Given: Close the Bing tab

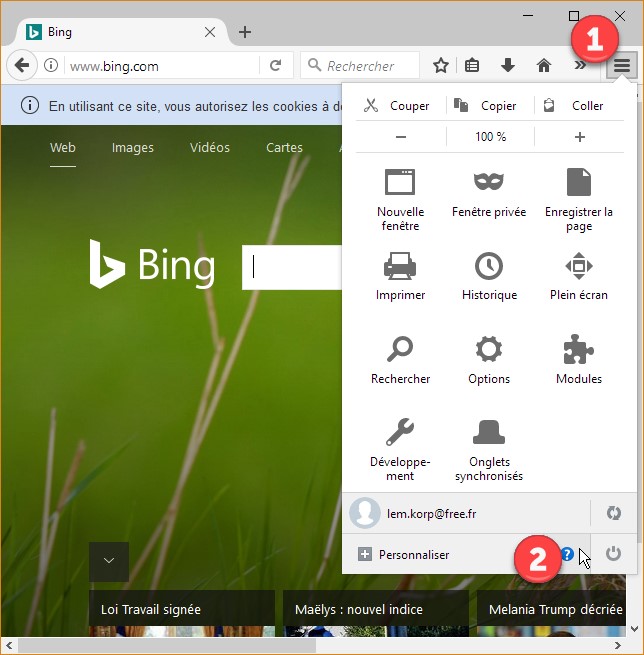Looking at the screenshot, I should [210, 32].
